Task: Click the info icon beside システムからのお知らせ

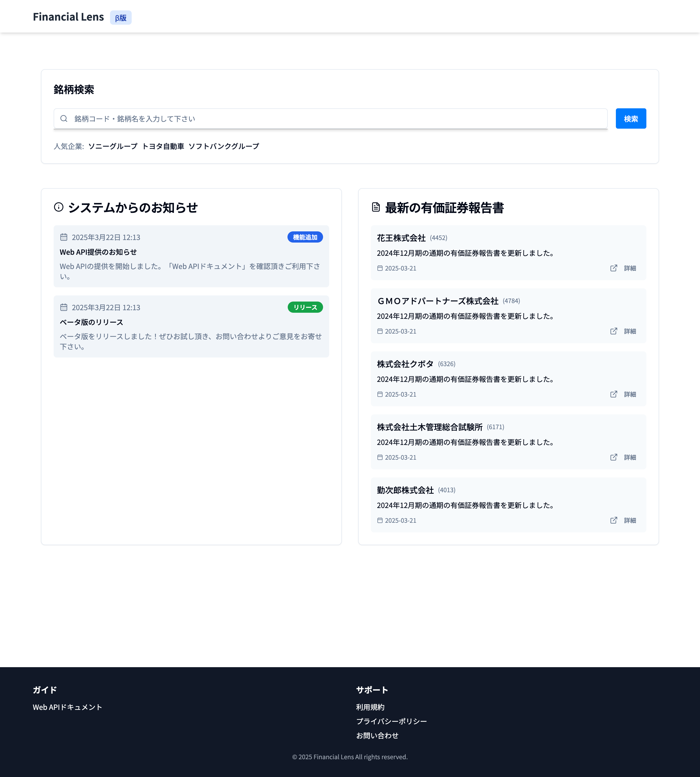Action: point(58,207)
